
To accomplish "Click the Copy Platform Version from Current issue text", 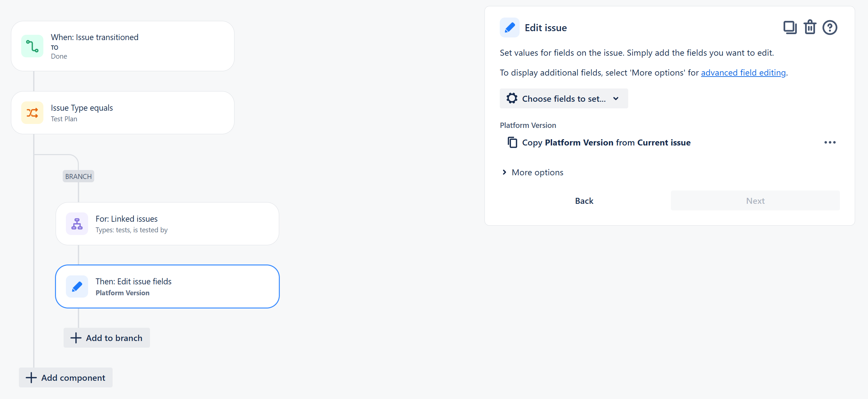I will pos(606,143).
